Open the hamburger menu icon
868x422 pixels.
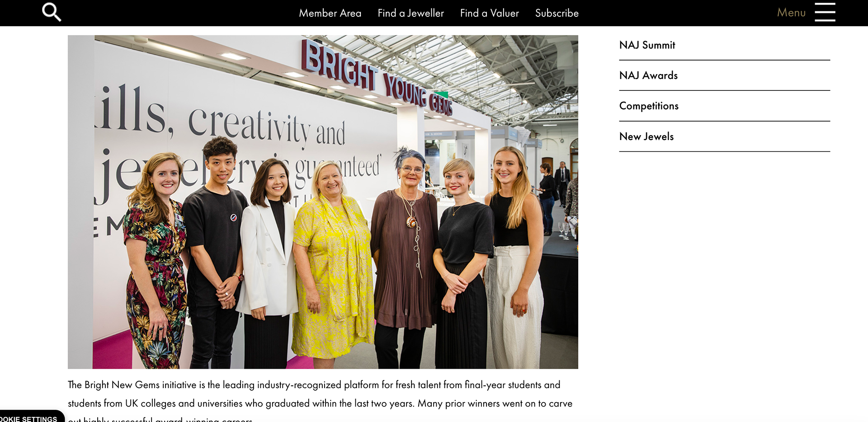click(825, 12)
